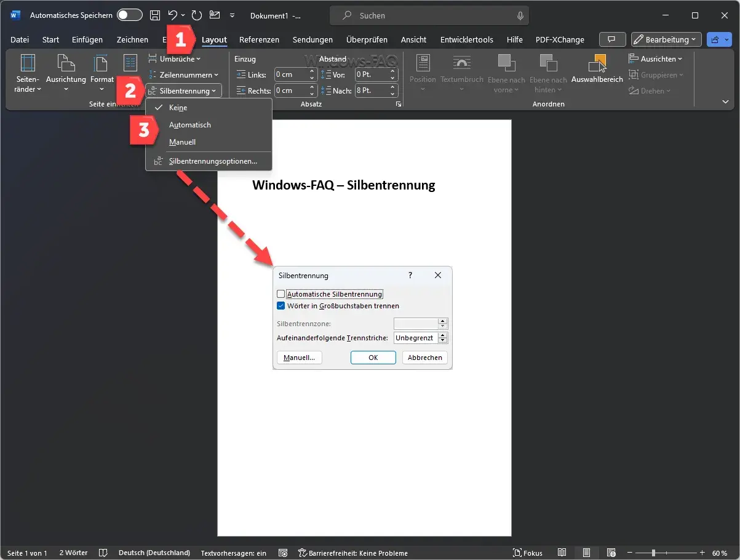Screen dimensions: 740x560
Task: Click the Undo arrow icon
Action: 173,15
